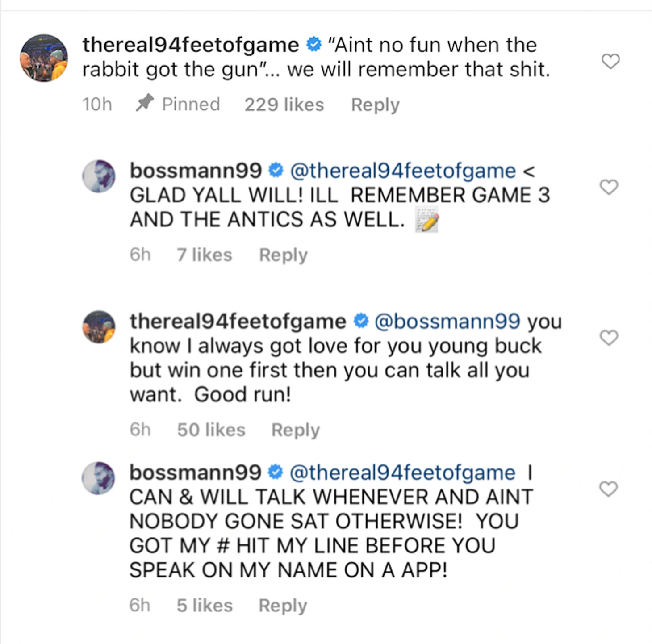Click verified badge on first bossmann99 reply

pos(276,170)
